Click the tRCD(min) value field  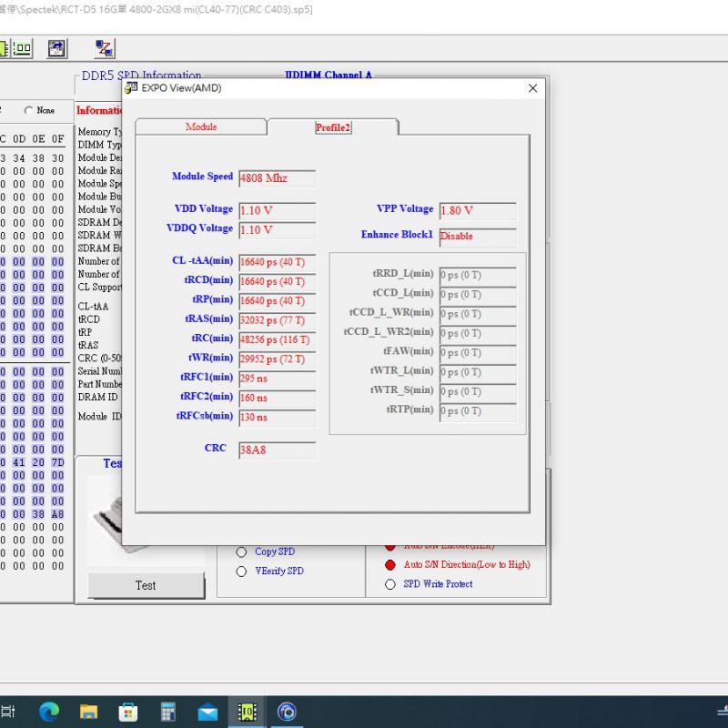pyautogui.click(x=278, y=282)
